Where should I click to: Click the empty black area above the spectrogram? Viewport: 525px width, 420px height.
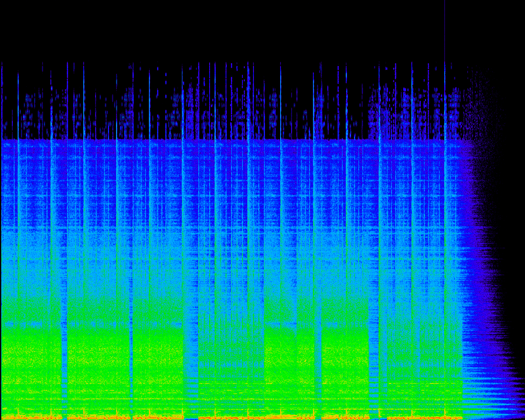pos(246,29)
